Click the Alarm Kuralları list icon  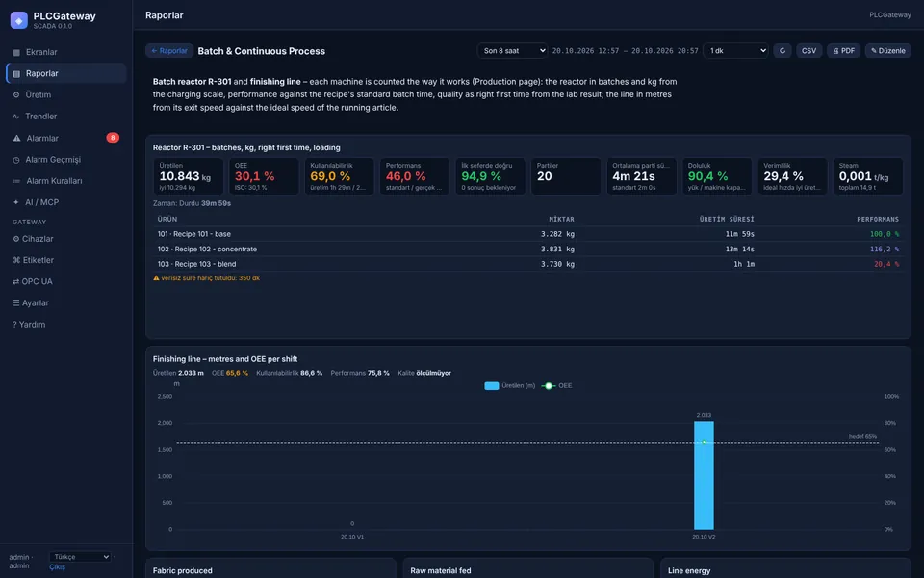(16, 181)
